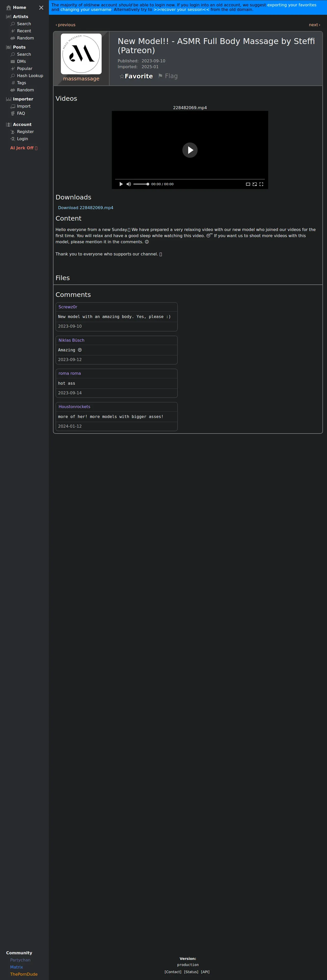Viewport: 327px width, 980px height.
Task: Open commenter Niklas Büsch's name
Action: [71, 340]
